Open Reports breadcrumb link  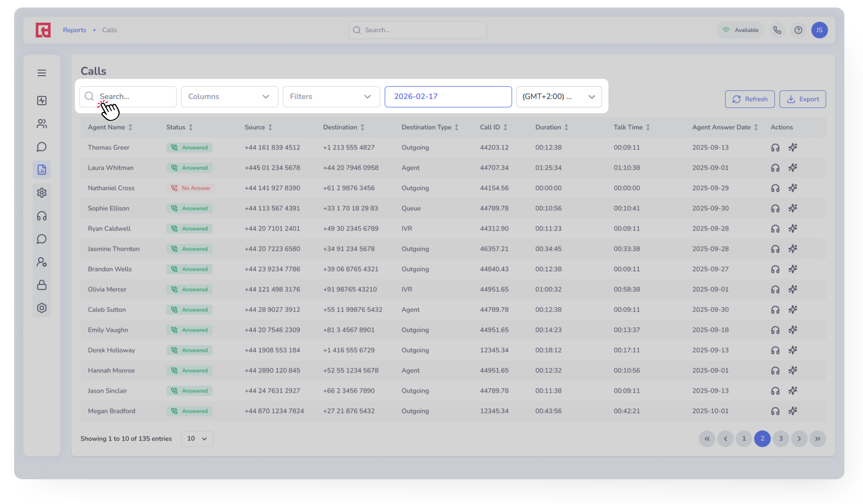(x=74, y=30)
